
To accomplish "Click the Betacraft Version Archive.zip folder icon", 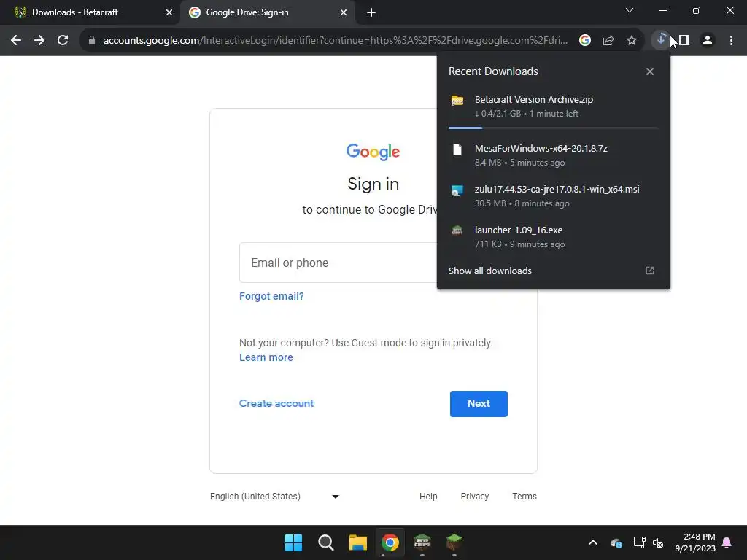I will 457,101.
